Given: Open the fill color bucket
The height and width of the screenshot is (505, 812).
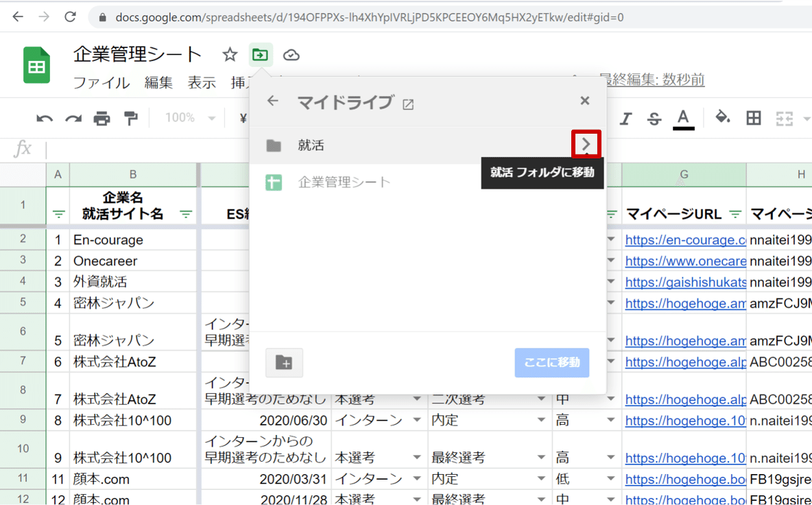Looking at the screenshot, I should [x=722, y=117].
